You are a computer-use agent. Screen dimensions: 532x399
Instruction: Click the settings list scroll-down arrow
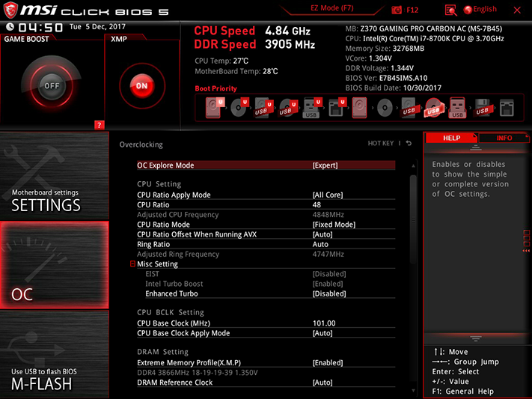413,391
